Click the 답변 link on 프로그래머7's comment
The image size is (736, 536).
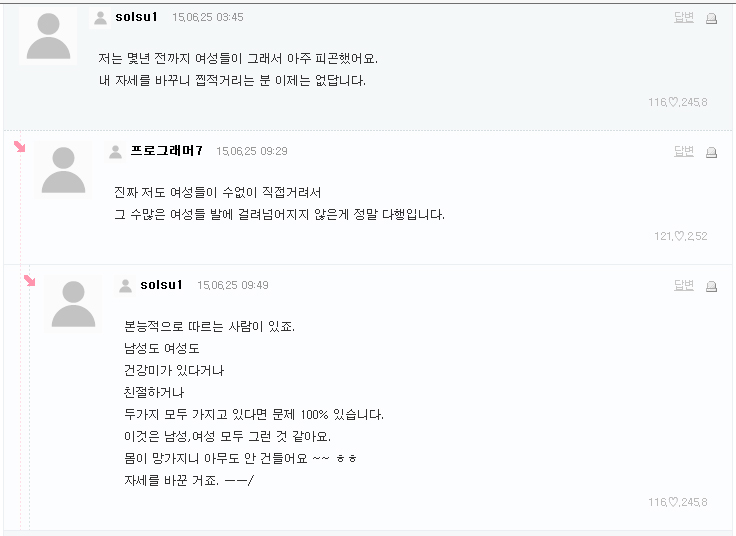pyautogui.click(x=684, y=151)
